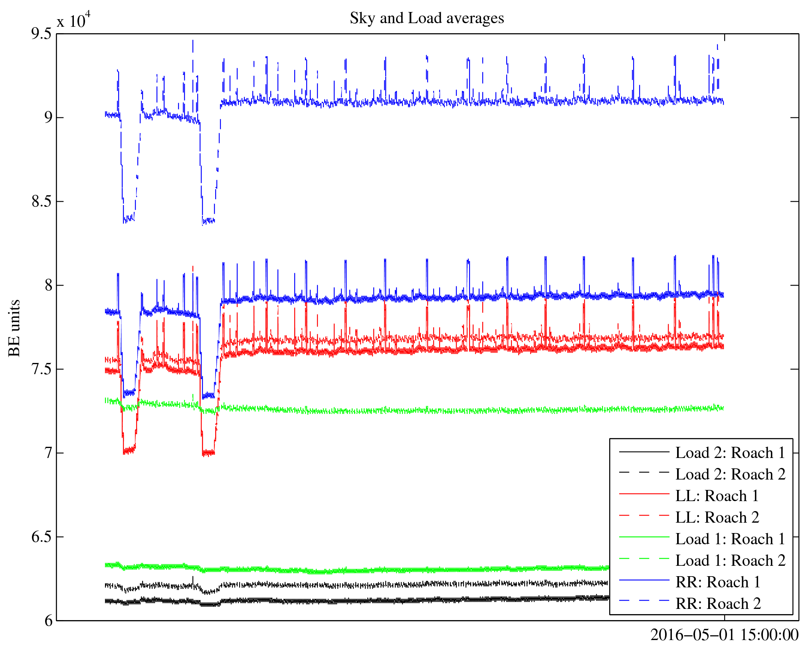Select 'Load 2: Roach 2' legend entry

[730, 474]
